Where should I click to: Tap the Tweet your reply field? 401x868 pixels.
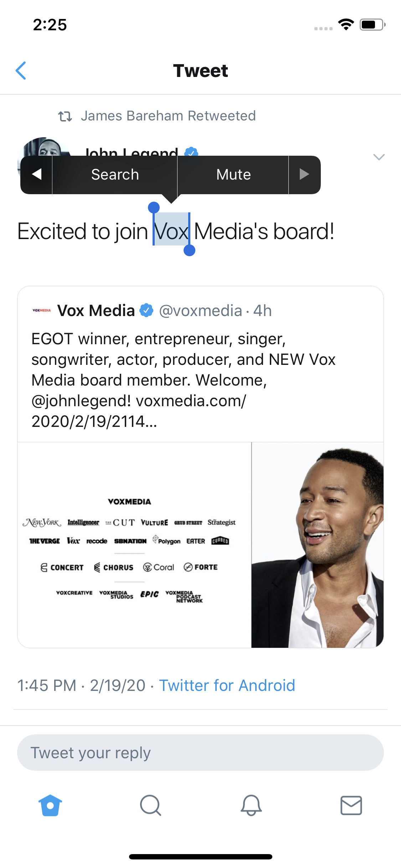tap(200, 753)
